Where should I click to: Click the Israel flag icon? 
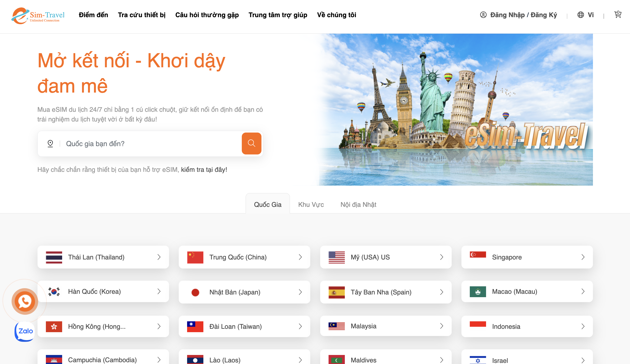pyautogui.click(x=478, y=360)
